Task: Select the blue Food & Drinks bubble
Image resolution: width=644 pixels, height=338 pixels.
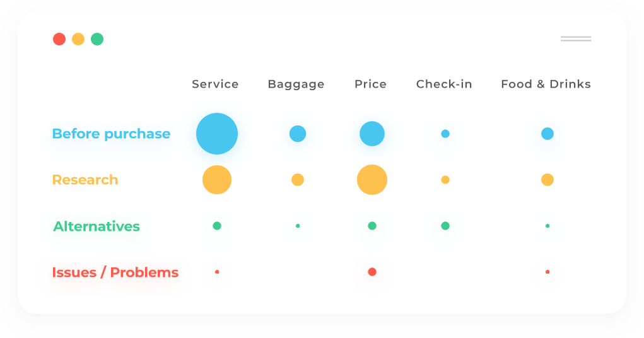Action: coord(547,134)
